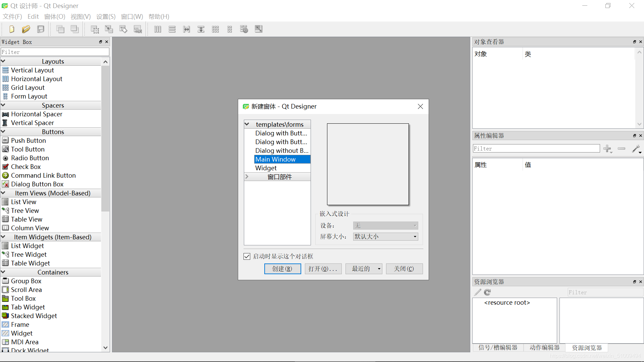Collapse the Buttons category

(x=3, y=131)
